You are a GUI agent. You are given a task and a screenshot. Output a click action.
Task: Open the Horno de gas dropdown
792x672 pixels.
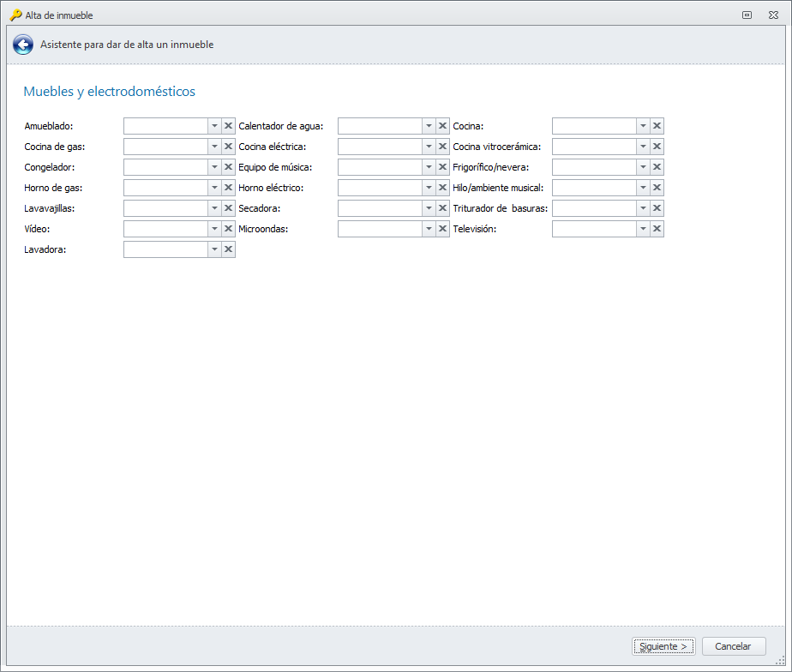(x=214, y=188)
